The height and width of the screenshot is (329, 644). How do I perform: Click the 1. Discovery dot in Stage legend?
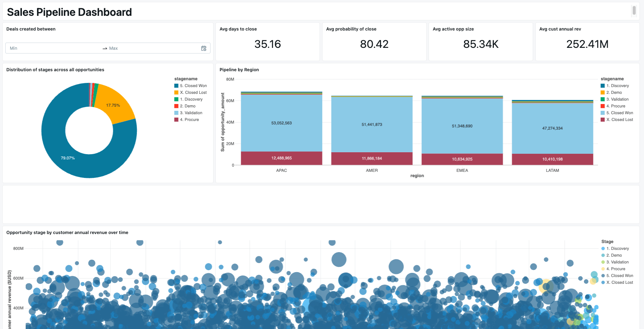603,249
